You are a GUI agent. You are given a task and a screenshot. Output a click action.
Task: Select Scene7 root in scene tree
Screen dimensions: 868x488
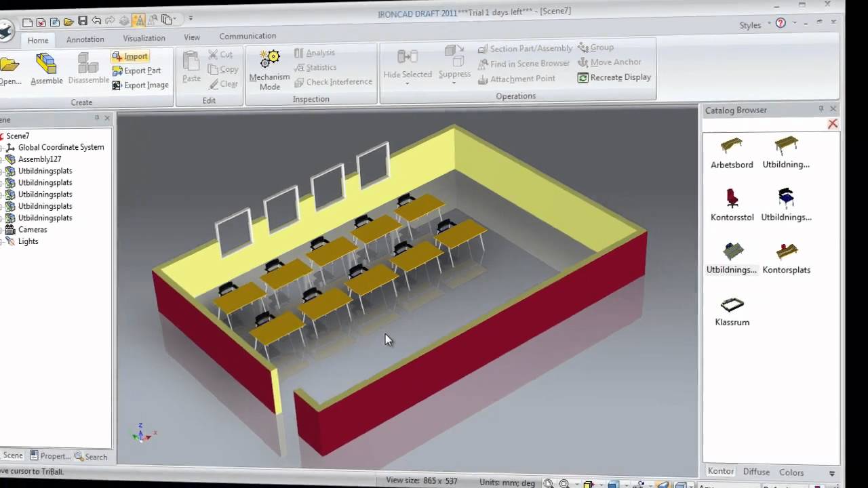coord(18,136)
